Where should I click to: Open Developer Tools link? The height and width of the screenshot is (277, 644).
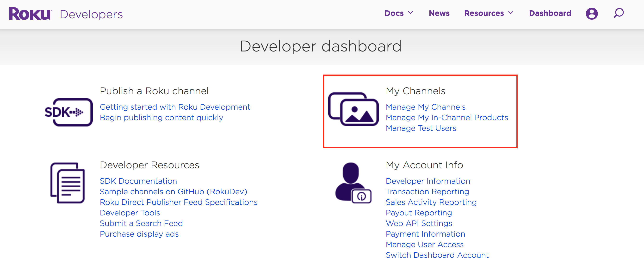click(130, 213)
